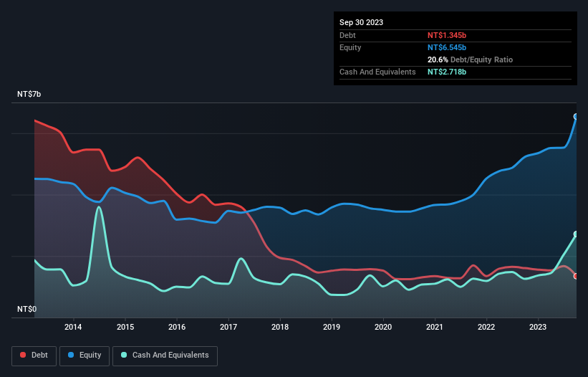The height and width of the screenshot is (377, 588).
Task: Click the 2019 x-axis label
Action: [x=332, y=327]
